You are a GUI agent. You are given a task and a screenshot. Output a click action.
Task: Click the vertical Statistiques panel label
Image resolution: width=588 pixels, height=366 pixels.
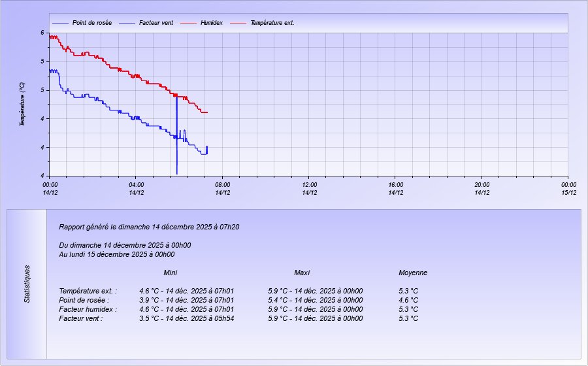tap(27, 284)
